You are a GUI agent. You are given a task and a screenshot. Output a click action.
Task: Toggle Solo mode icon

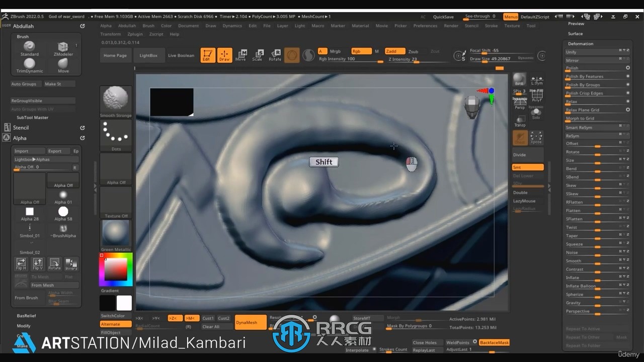[x=536, y=113]
